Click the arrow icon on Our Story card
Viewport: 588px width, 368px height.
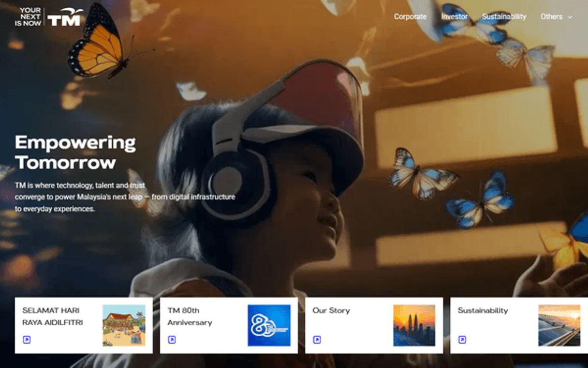pos(317,340)
